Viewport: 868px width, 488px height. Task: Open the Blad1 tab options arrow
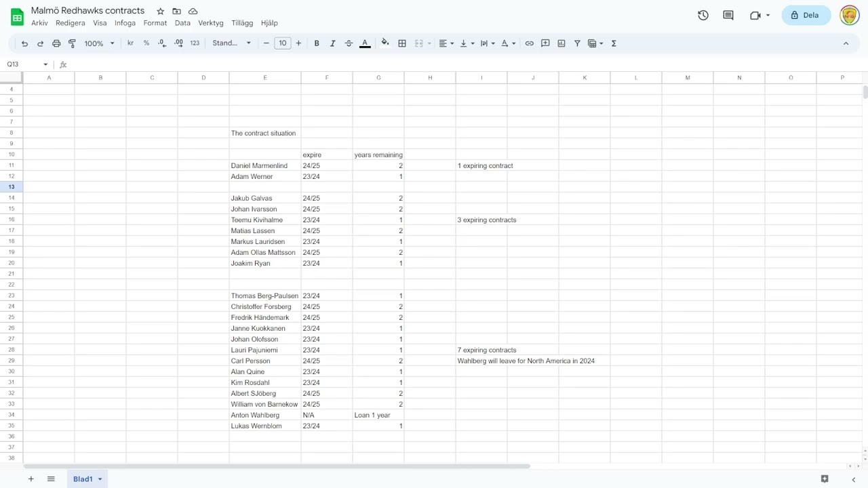coord(100,479)
